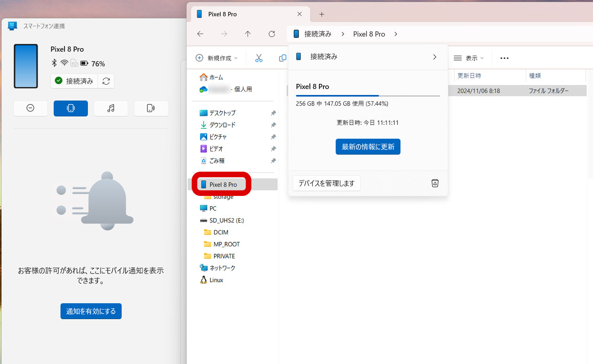This screenshot has height=364, width=593.
Task: Open the 表示 view dropdown
Action: (468, 57)
